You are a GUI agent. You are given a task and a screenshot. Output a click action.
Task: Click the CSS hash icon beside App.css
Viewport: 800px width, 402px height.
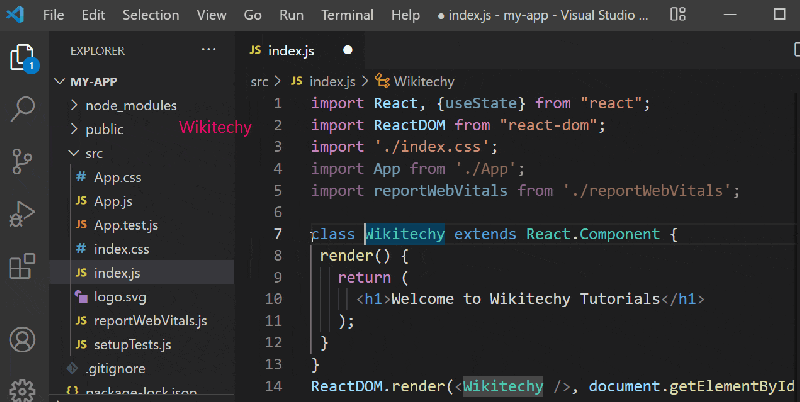pyautogui.click(x=81, y=177)
